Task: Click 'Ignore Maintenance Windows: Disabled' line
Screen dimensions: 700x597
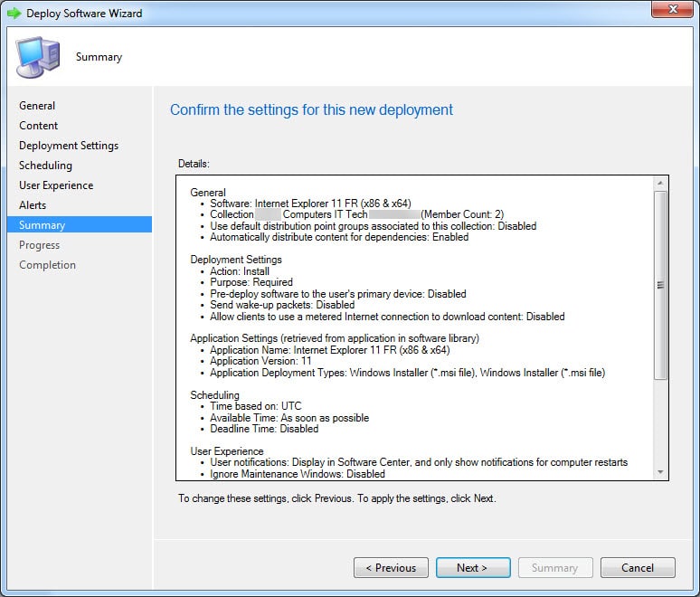Action: point(298,474)
